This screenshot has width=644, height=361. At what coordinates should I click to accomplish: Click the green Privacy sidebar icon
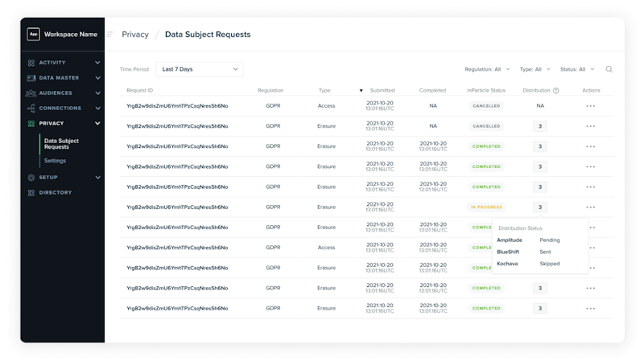(31, 124)
